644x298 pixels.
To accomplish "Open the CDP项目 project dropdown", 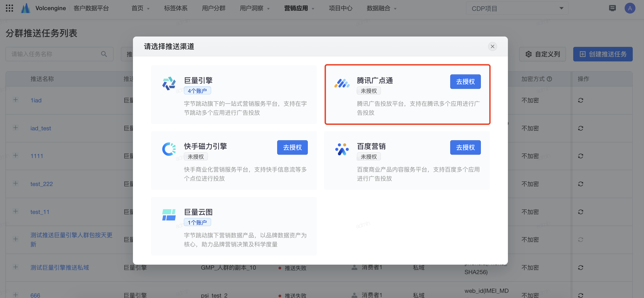I will point(517,9).
